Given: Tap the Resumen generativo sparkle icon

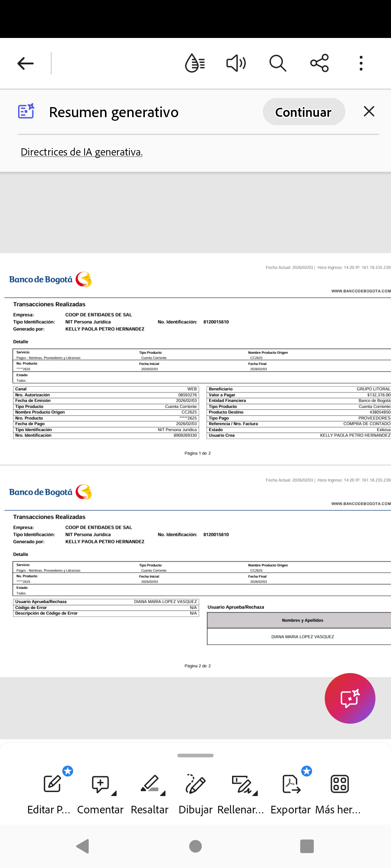Looking at the screenshot, I should coord(26,111).
